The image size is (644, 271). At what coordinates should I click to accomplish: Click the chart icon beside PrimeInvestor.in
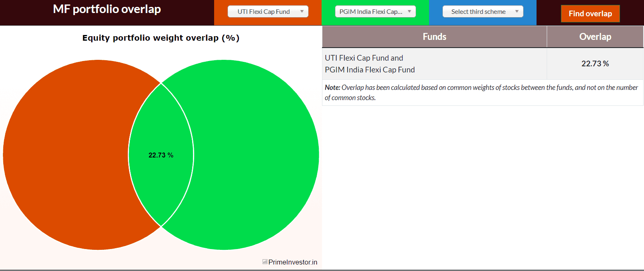click(x=265, y=262)
